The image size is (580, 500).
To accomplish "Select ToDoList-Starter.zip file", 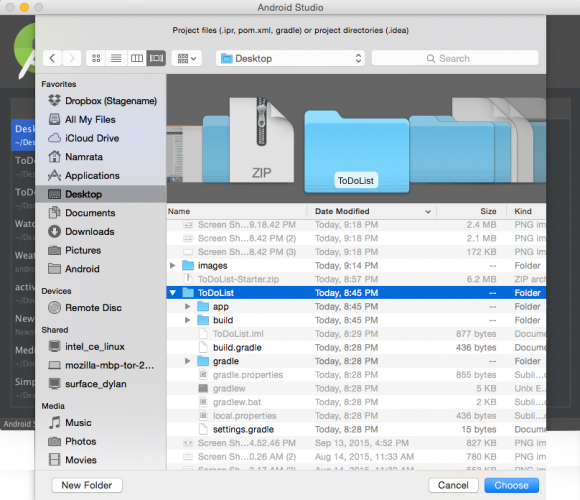I will click(x=356, y=279).
